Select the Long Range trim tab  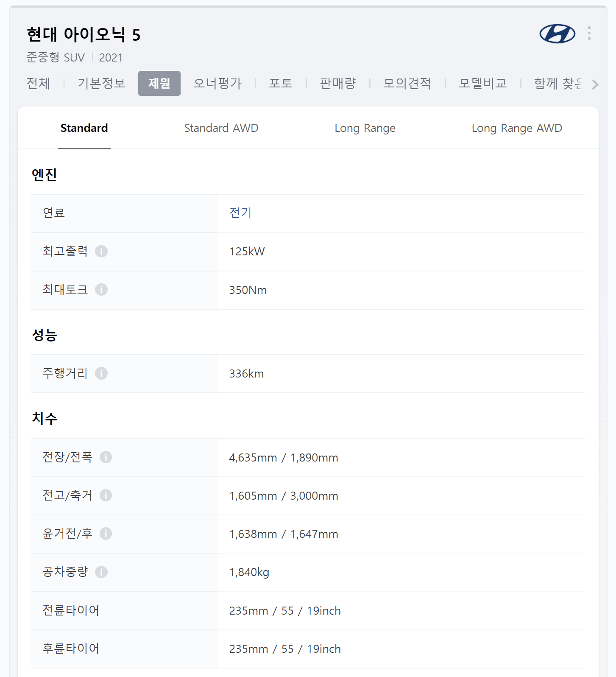365,128
